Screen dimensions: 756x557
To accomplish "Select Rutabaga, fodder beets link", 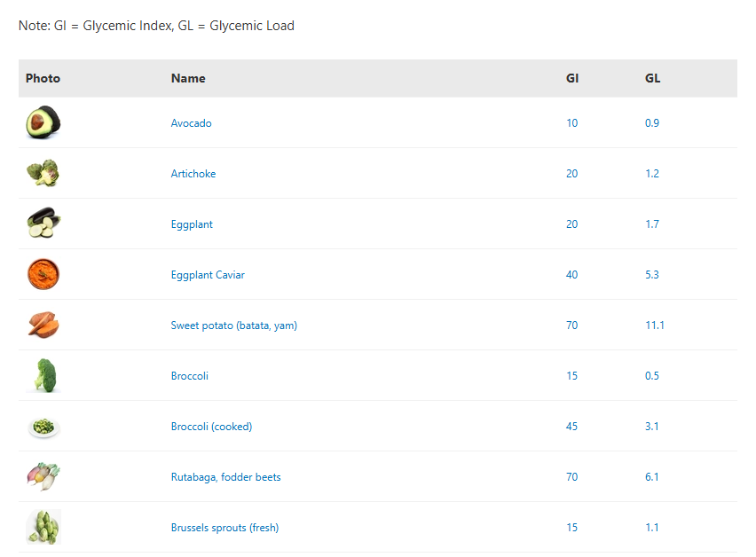I will (225, 477).
